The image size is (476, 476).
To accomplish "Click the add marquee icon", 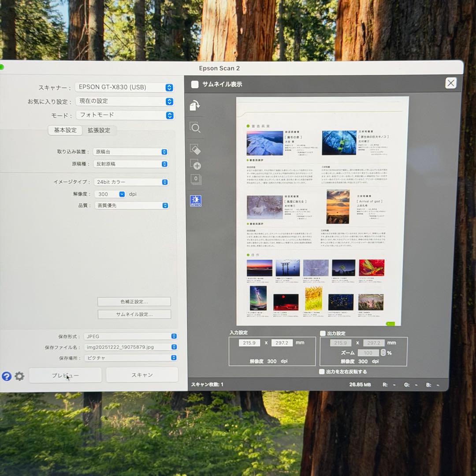I will point(195,165).
